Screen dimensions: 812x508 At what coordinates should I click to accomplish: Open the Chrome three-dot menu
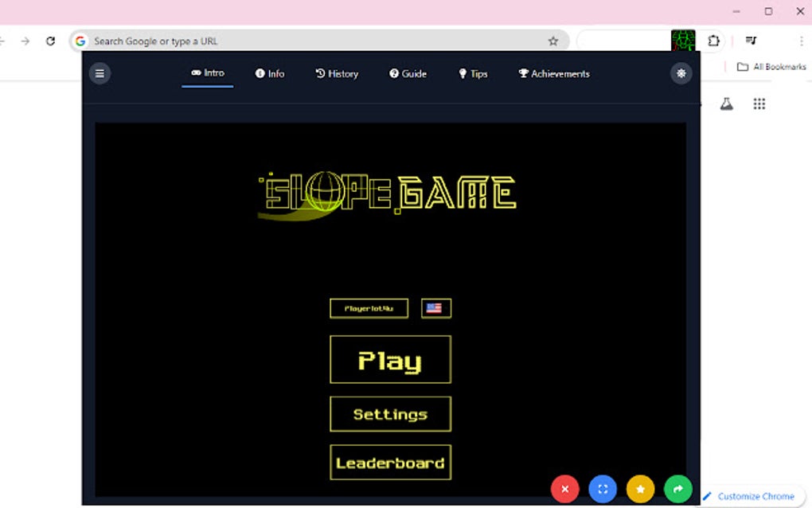800,40
